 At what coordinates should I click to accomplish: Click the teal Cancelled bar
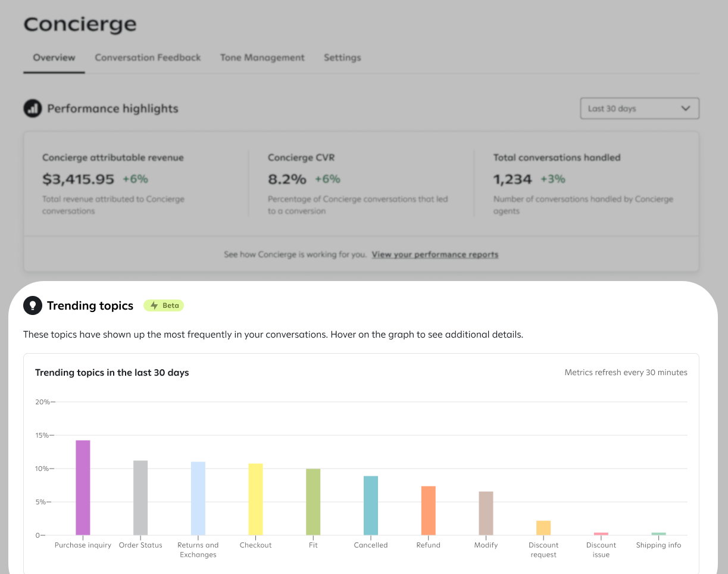(x=371, y=506)
